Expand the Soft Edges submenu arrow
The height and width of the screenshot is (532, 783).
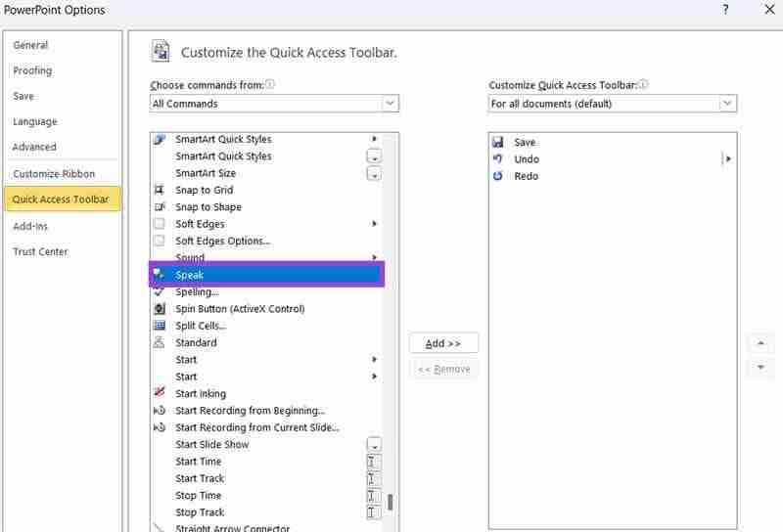pyautogui.click(x=375, y=224)
